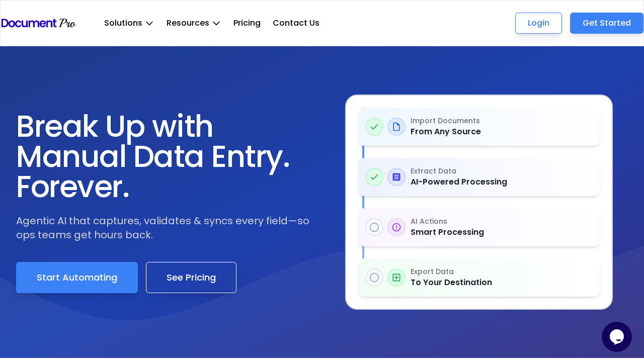Click the Document Pro logo

tap(38, 23)
